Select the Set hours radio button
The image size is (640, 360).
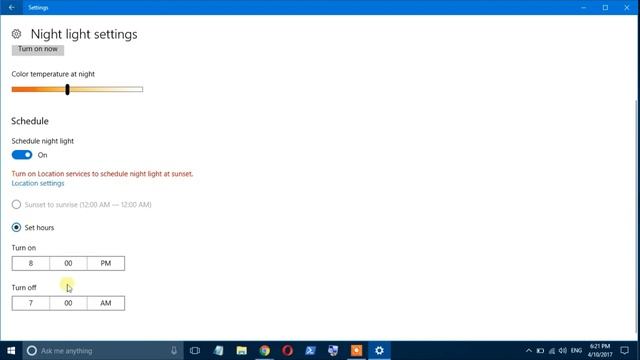point(16,227)
